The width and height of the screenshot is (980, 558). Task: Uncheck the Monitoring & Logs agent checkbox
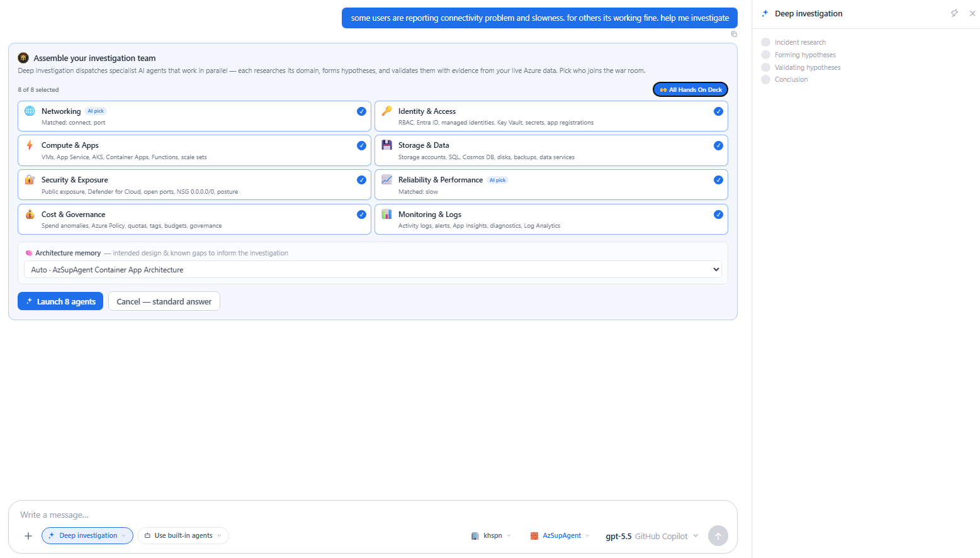pyautogui.click(x=718, y=215)
